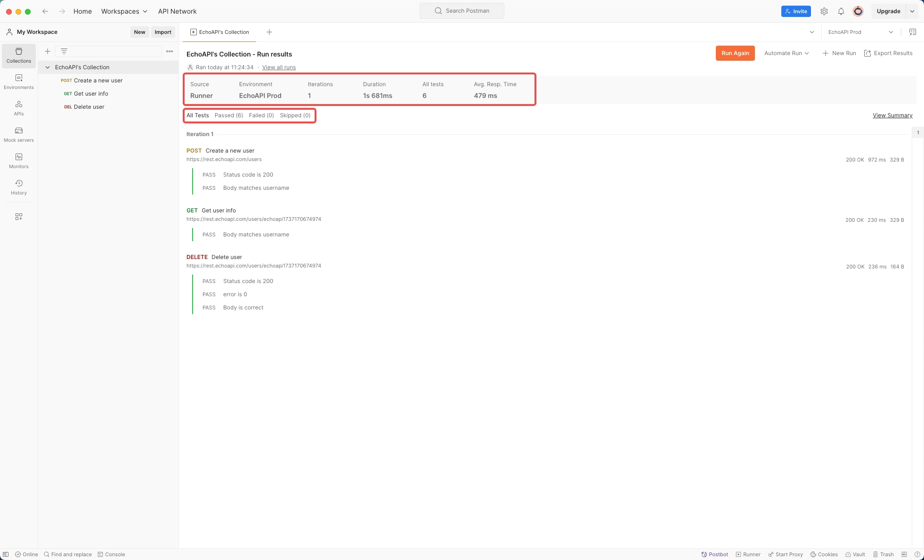924x560 pixels.
Task: Click the Run Again button
Action: click(735, 53)
